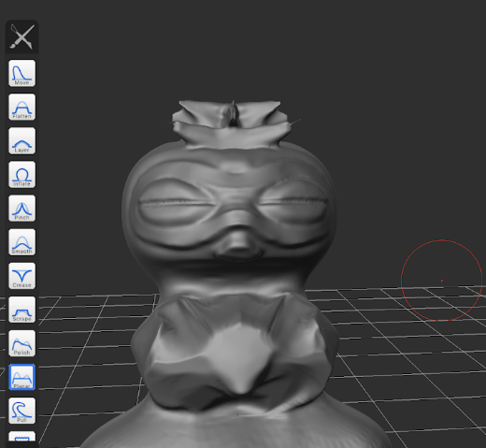
Task: Collapse brushes panel via crossed-brushes header icon
Action: click(22, 36)
